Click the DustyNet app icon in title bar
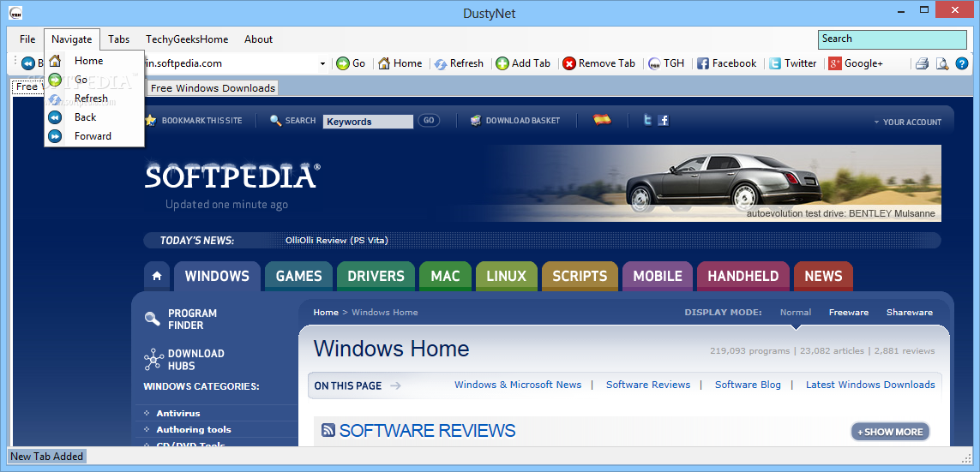Image resolution: width=980 pixels, height=472 pixels. coord(16,13)
